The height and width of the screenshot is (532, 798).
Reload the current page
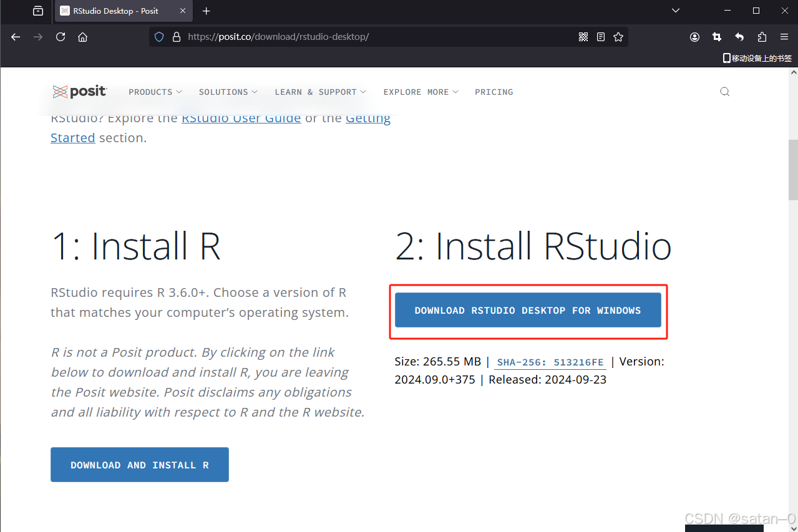[61, 37]
